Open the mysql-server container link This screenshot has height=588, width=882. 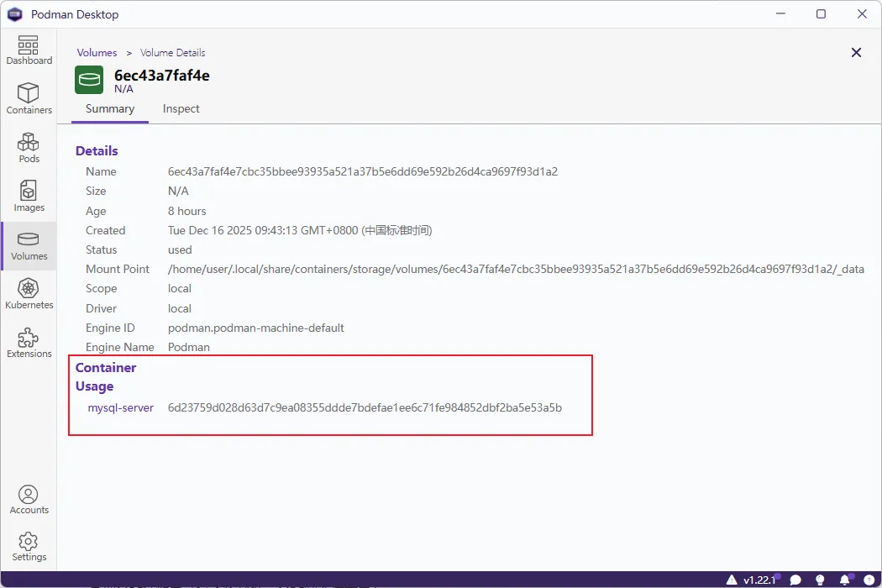pos(121,407)
